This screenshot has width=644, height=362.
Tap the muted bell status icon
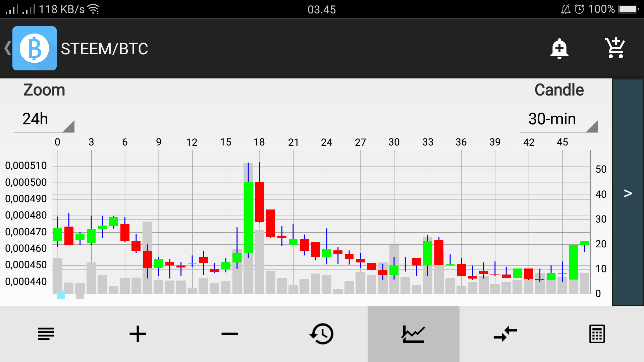566,9
